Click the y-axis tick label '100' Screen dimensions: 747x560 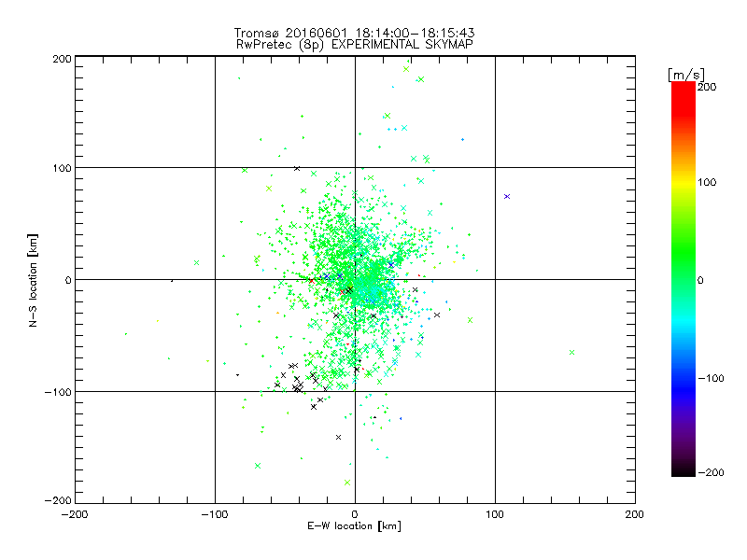(x=62, y=168)
